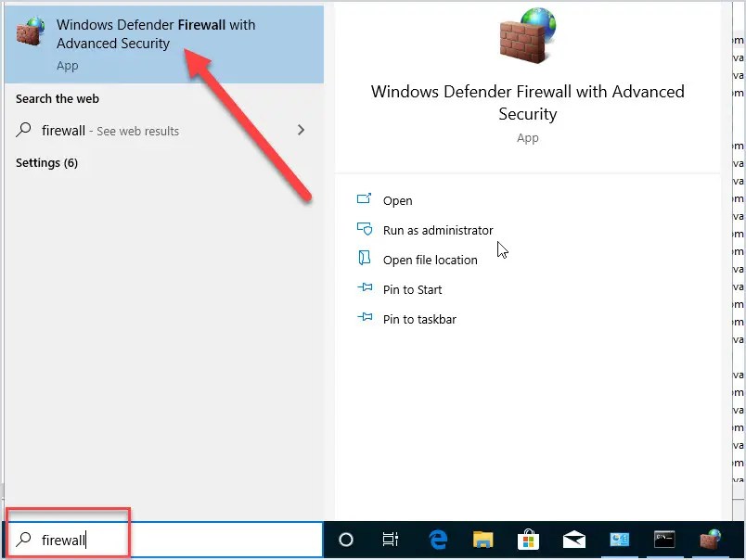
Task: Open File Explorer from the taskbar
Action: click(482, 539)
